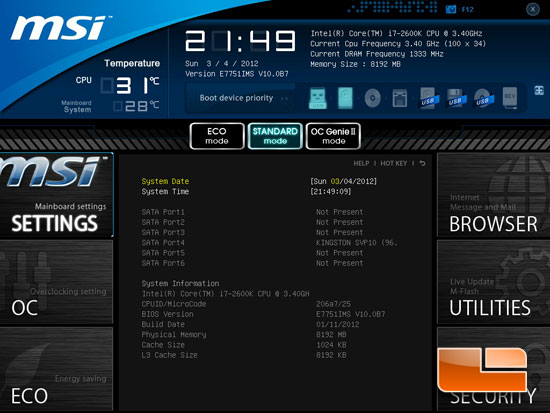Screen dimensions: 550x413
Task: Click the Current DRAM Frequency 1333 MHz text
Action: [377, 54]
